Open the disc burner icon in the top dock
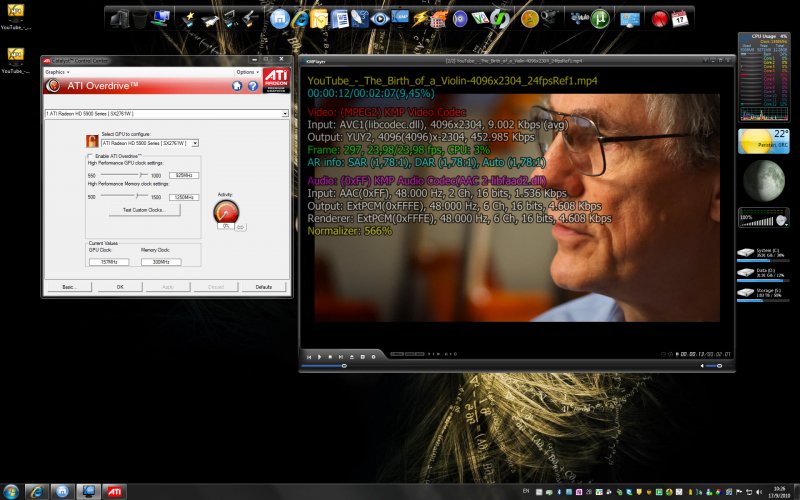Image resolution: width=800 pixels, height=500 pixels. 460,19
